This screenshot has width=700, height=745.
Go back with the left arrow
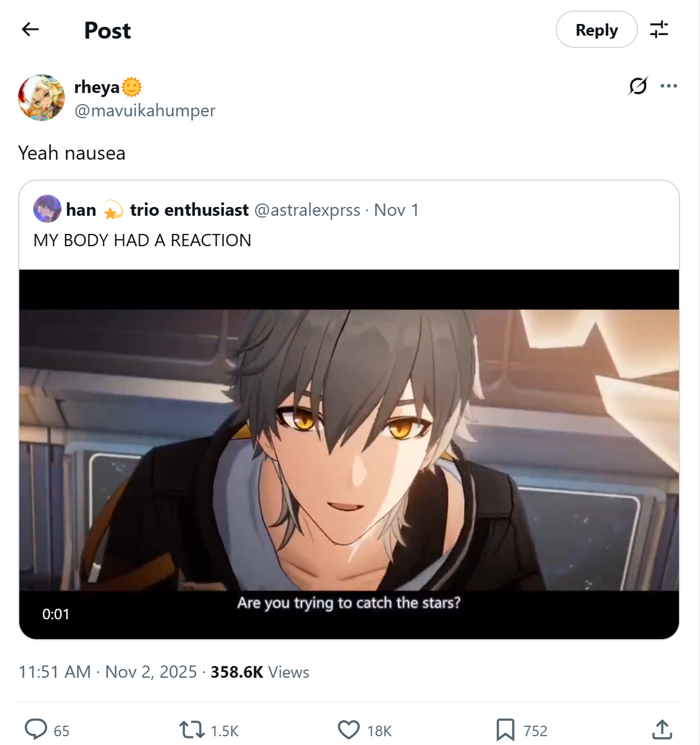(x=30, y=29)
